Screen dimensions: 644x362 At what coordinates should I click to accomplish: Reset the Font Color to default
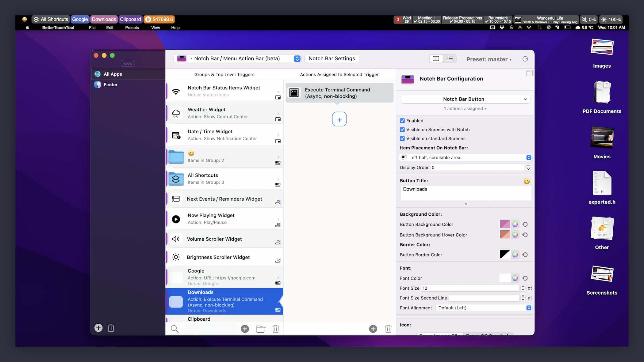click(x=525, y=278)
